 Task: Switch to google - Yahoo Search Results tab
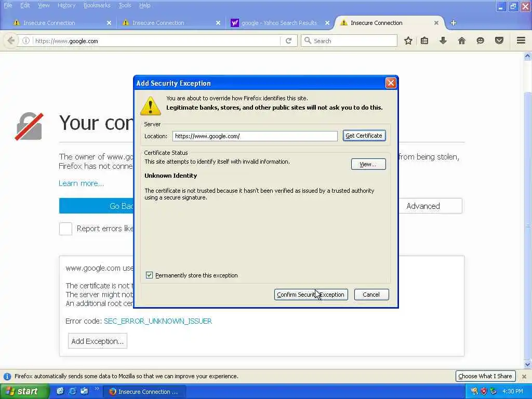(x=278, y=23)
